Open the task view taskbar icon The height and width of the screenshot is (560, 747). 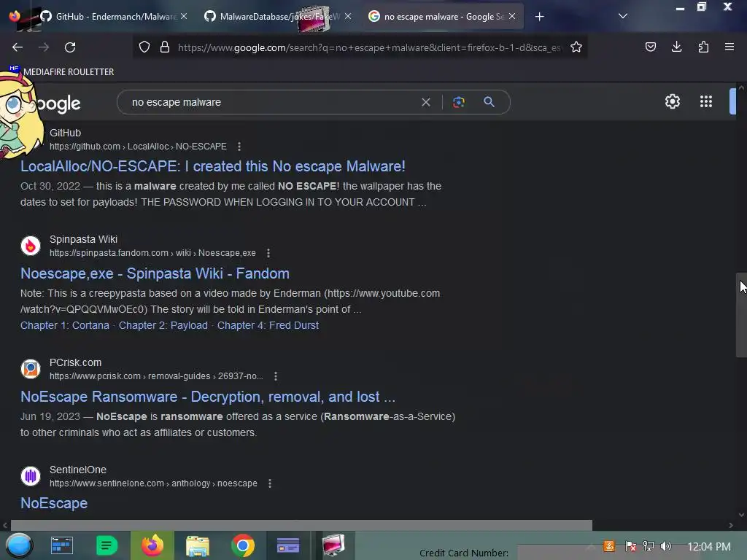pos(62,545)
